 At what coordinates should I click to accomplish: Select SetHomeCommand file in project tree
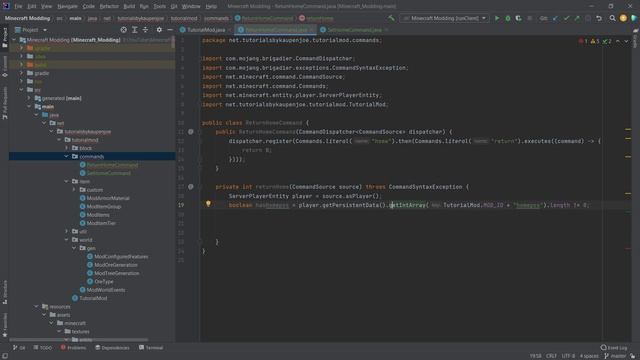coord(109,173)
